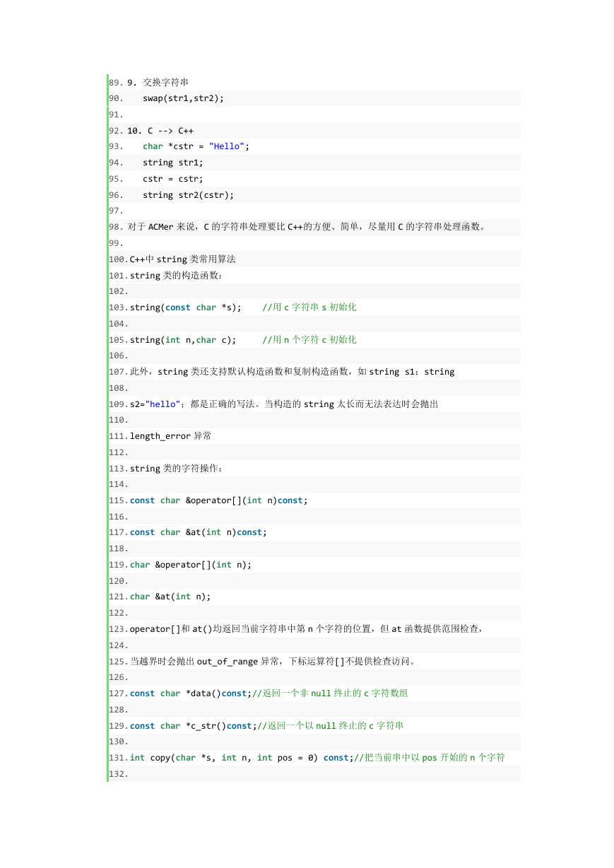Click the line starting '此外，string 类还支持默认构造函数'

(x=292, y=372)
